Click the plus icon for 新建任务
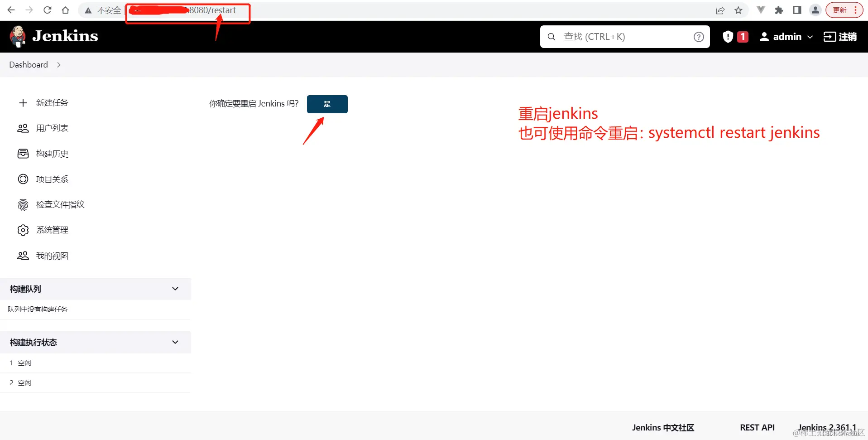868x440 pixels. pos(23,103)
